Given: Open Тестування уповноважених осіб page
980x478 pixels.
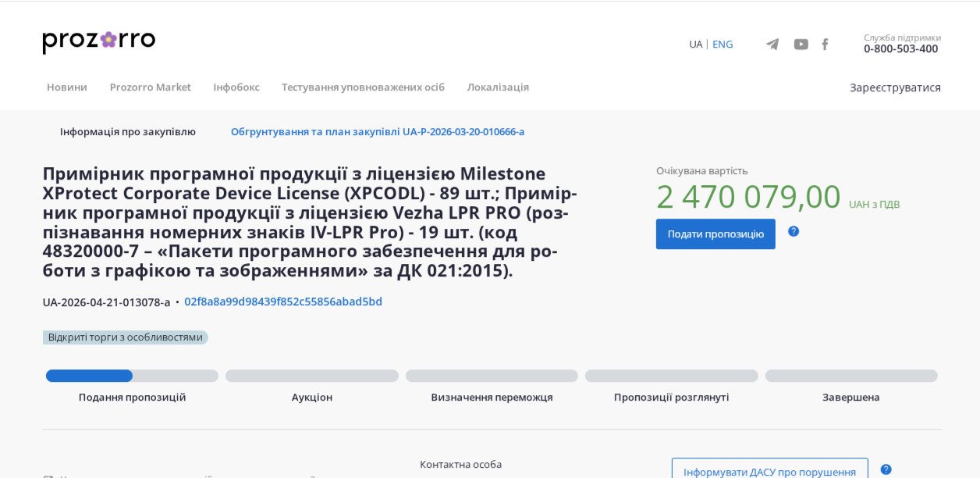Looking at the screenshot, I should (363, 87).
